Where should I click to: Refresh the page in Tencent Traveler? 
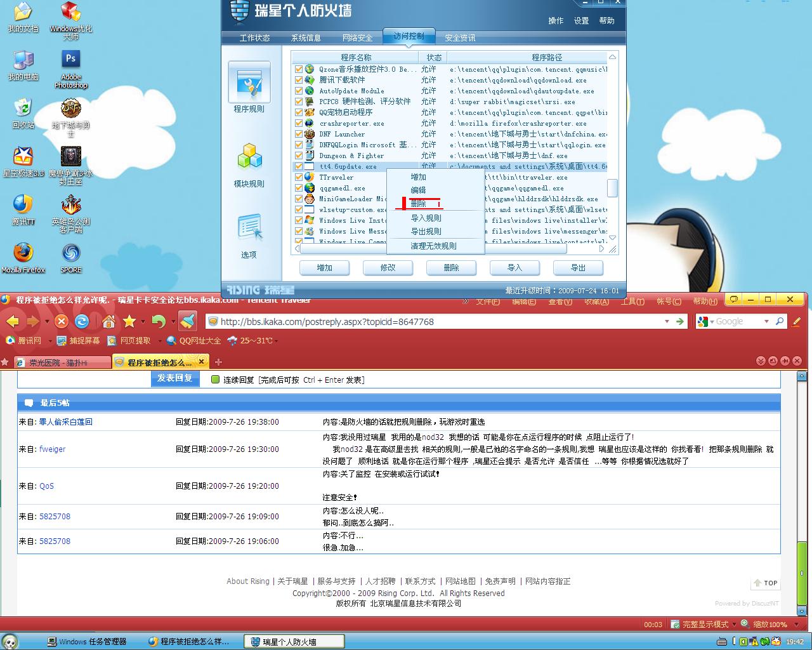pyautogui.click(x=82, y=321)
